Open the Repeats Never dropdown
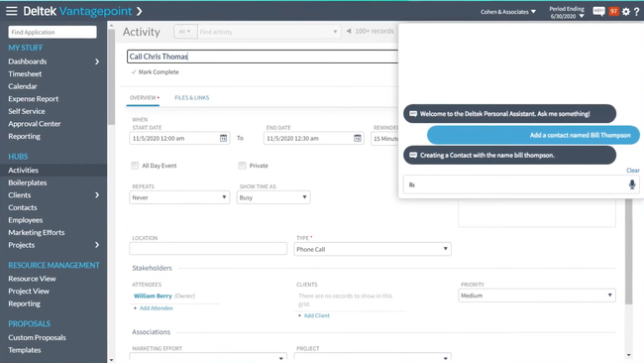The width and height of the screenshot is (644, 363). [179, 197]
